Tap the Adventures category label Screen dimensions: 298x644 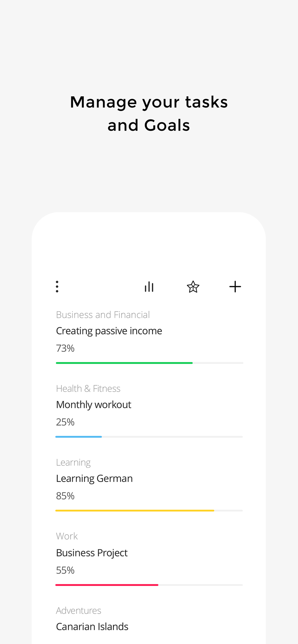pyautogui.click(x=78, y=611)
